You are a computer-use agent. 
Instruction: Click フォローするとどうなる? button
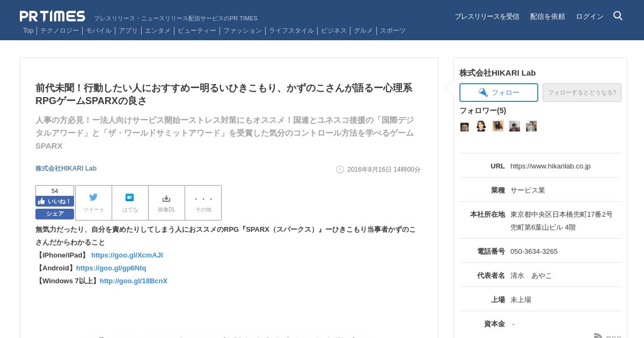point(582,92)
